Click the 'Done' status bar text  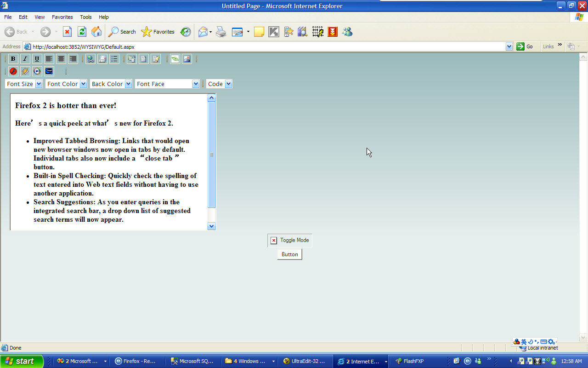16,348
